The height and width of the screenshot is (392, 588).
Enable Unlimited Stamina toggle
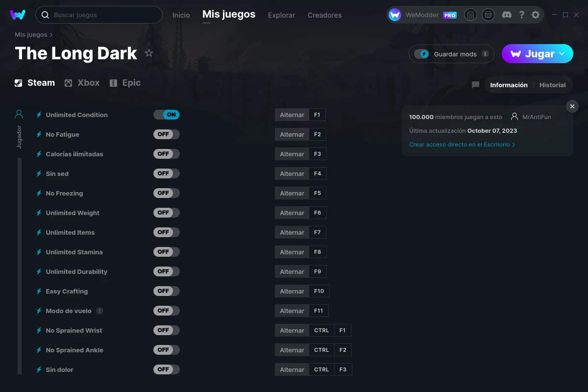[x=167, y=252]
